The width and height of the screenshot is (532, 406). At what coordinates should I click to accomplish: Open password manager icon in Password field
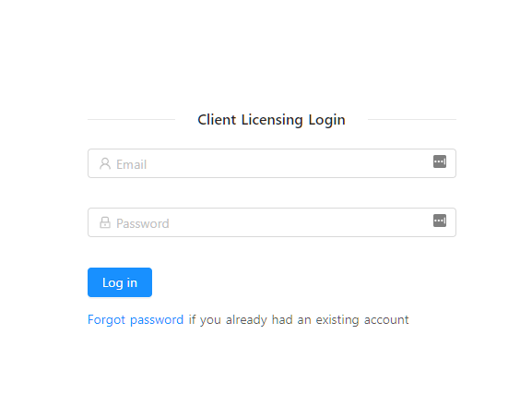440,221
